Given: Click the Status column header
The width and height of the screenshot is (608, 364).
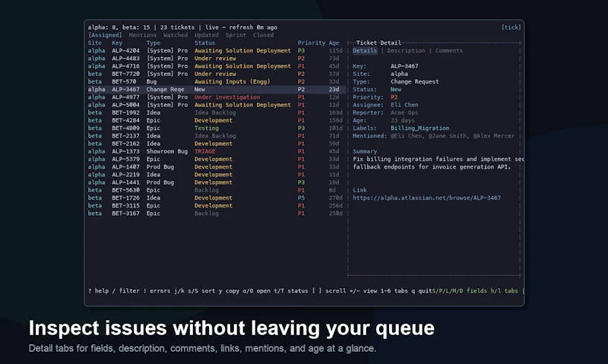Looking at the screenshot, I should [x=204, y=43].
